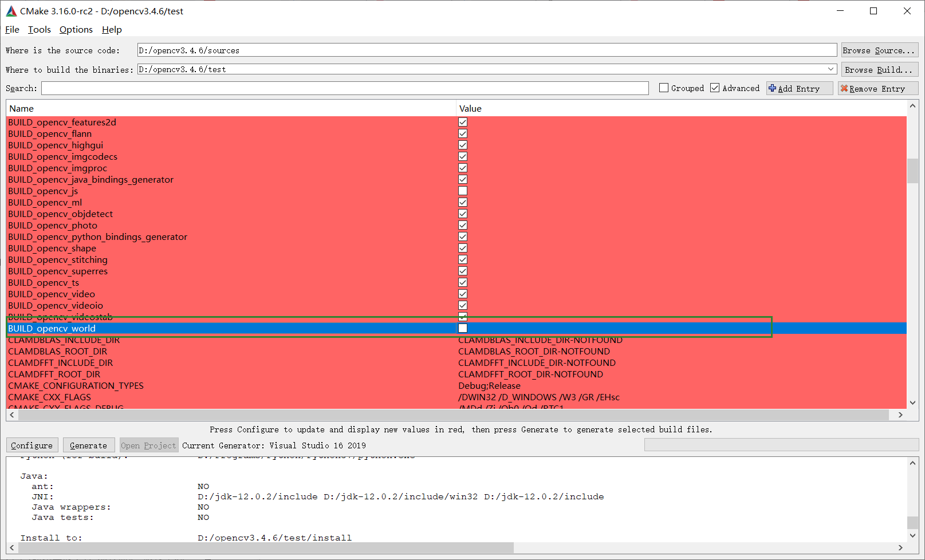Click the cache list vertical scrollbar thumb

pos(912,171)
